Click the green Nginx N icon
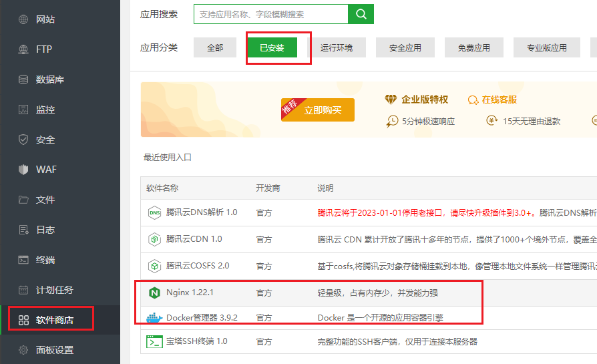 tap(154, 293)
